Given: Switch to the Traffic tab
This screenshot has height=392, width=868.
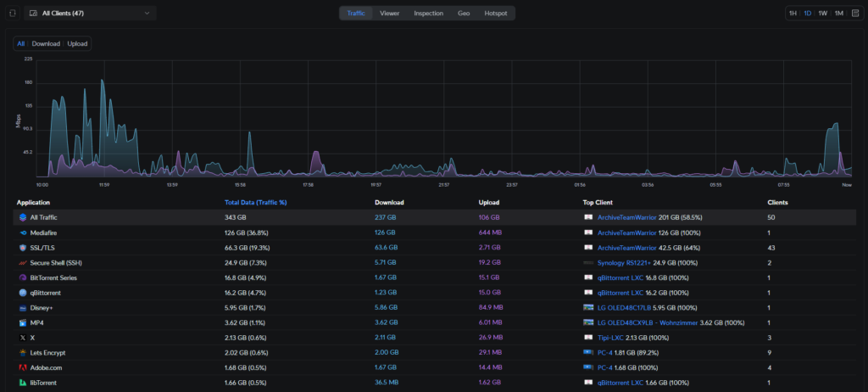Looking at the screenshot, I should pos(356,13).
